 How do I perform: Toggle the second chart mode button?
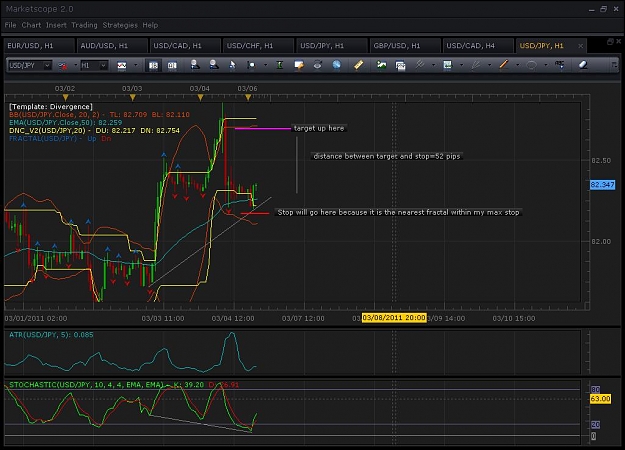[x=172, y=65]
